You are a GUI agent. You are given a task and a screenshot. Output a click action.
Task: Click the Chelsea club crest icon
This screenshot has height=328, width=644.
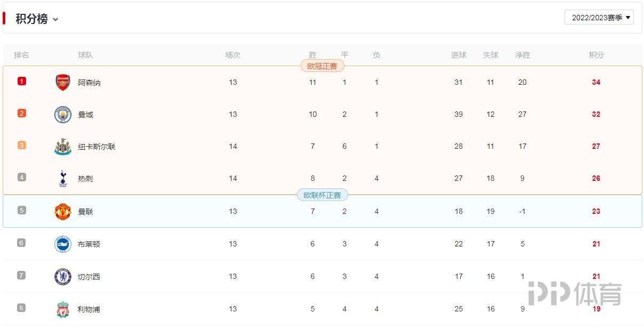[63, 276]
